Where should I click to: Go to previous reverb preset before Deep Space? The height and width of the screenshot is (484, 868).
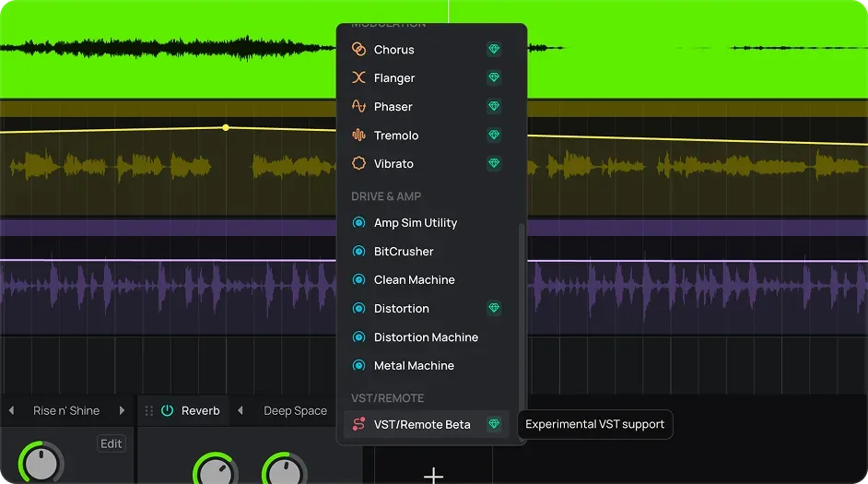click(x=240, y=410)
